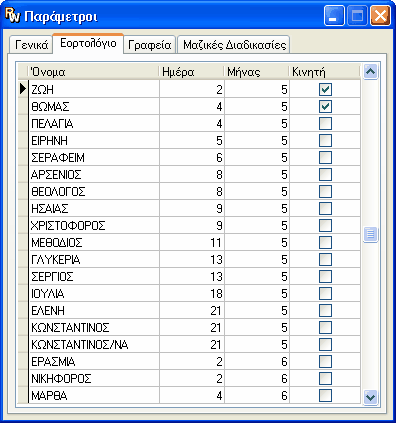Click the ΚΩΝΣΤΑΝΤΙΝΟΣ/ΝΑ name cell
This screenshot has height=423, width=396.
(x=94, y=344)
